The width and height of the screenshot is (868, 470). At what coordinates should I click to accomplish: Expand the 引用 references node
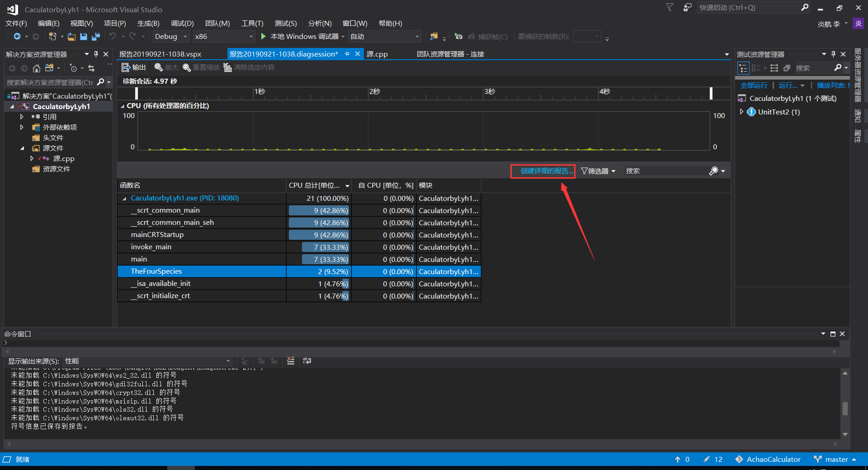click(22, 117)
